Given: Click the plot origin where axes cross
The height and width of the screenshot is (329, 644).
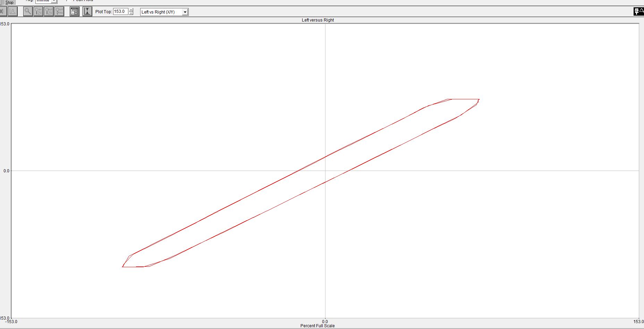Looking at the screenshot, I should coord(325,171).
